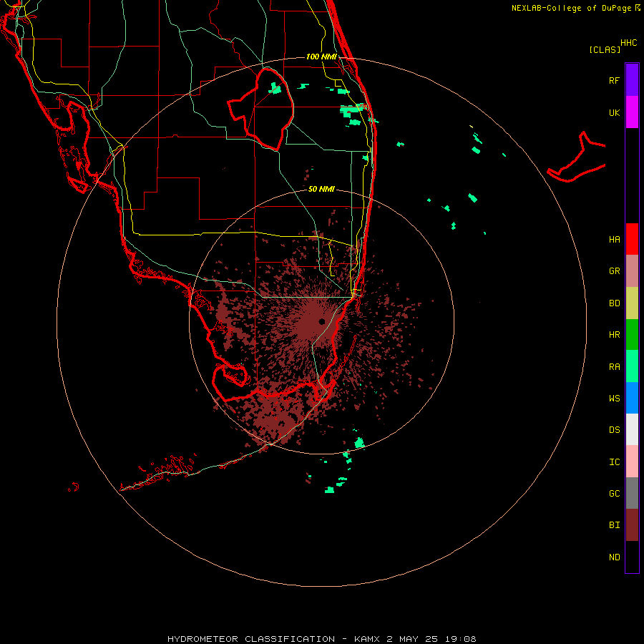Click the GC legend label

pyautogui.click(x=614, y=493)
